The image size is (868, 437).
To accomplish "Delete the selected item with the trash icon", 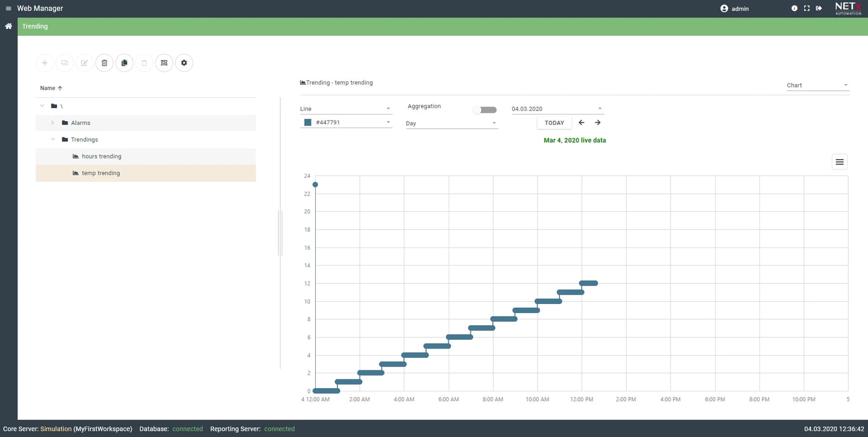I will [104, 63].
